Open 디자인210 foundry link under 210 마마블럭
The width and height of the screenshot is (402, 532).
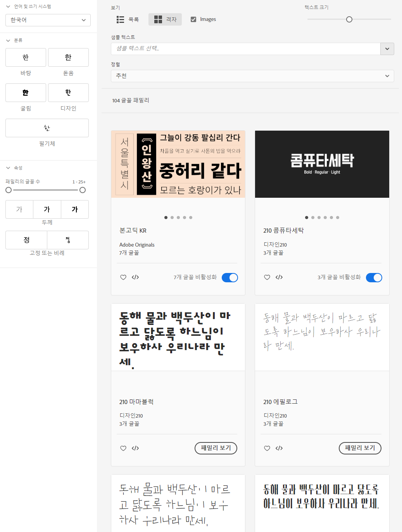click(131, 416)
